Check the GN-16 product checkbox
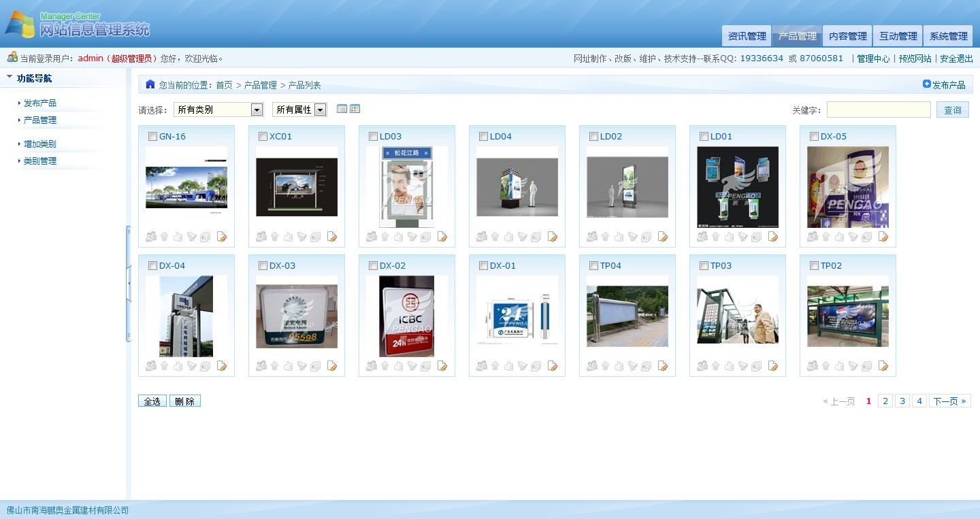The image size is (980, 519). click(152, 136)
